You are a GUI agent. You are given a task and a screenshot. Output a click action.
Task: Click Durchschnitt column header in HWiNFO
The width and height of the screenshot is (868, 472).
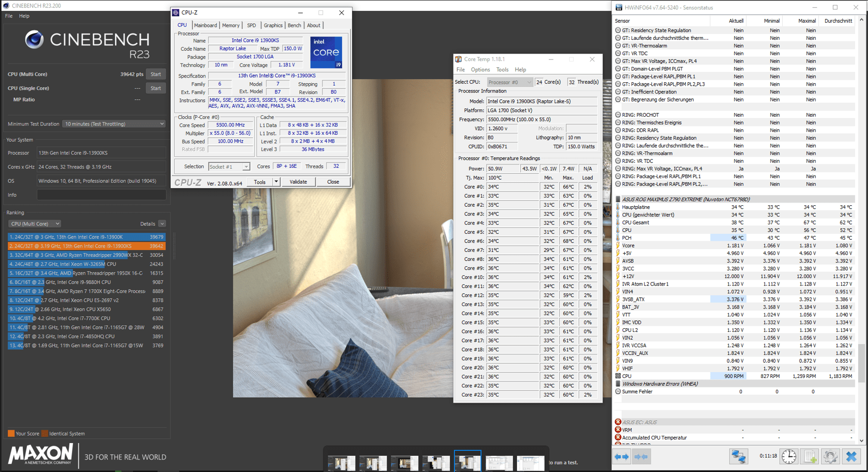836,21
